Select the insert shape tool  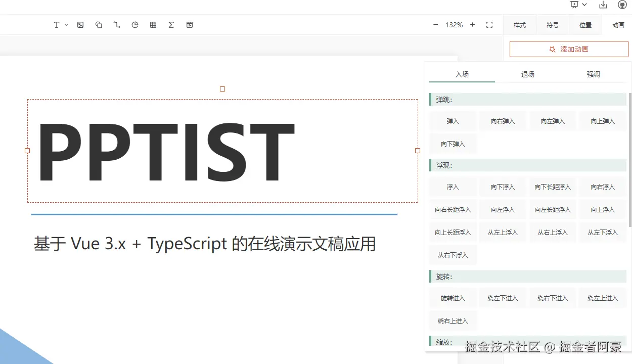click(x=99, y=25)
